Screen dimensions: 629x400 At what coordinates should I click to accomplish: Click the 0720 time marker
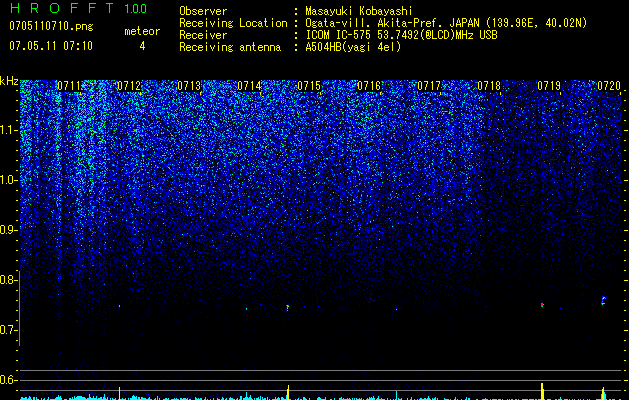tap(609, 86)
